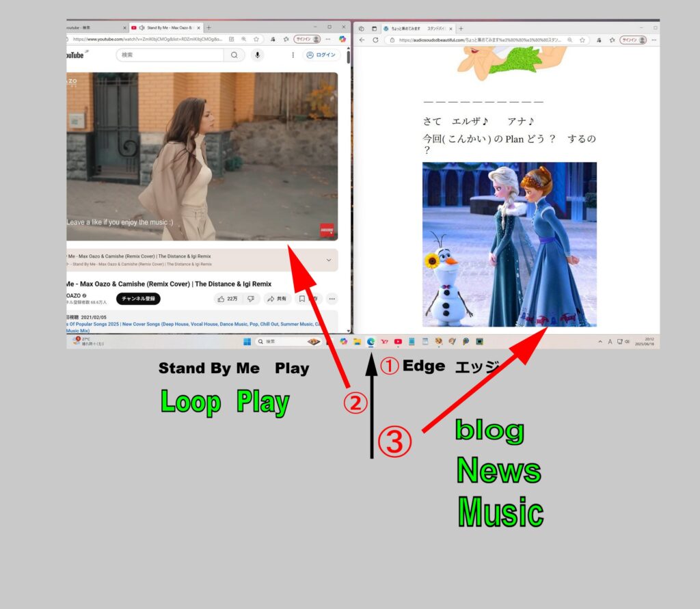Open more actions ellipsis beside share button
Viewport: 700px width, 609px height.
[x=332, y=299]
